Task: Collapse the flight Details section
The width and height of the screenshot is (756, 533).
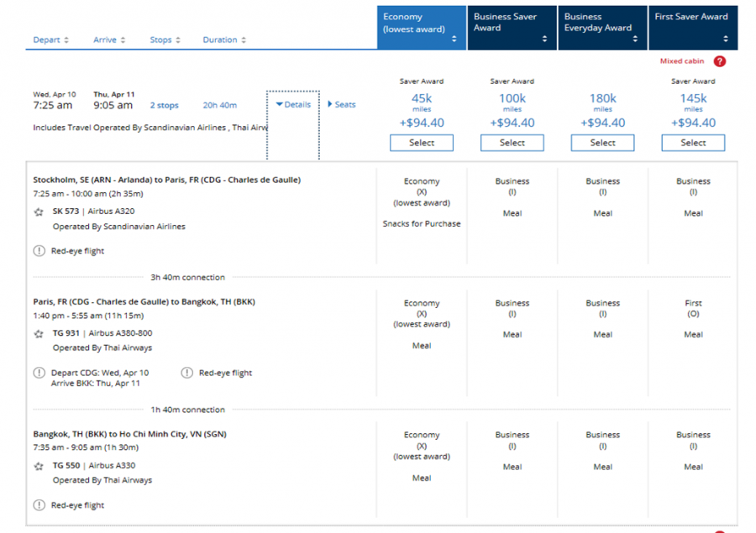Action: click(293, 105)
